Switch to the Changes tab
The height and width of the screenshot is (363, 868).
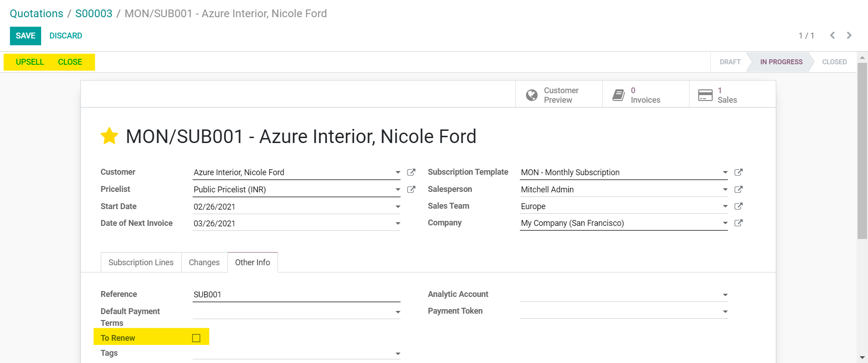click(204, 263)
